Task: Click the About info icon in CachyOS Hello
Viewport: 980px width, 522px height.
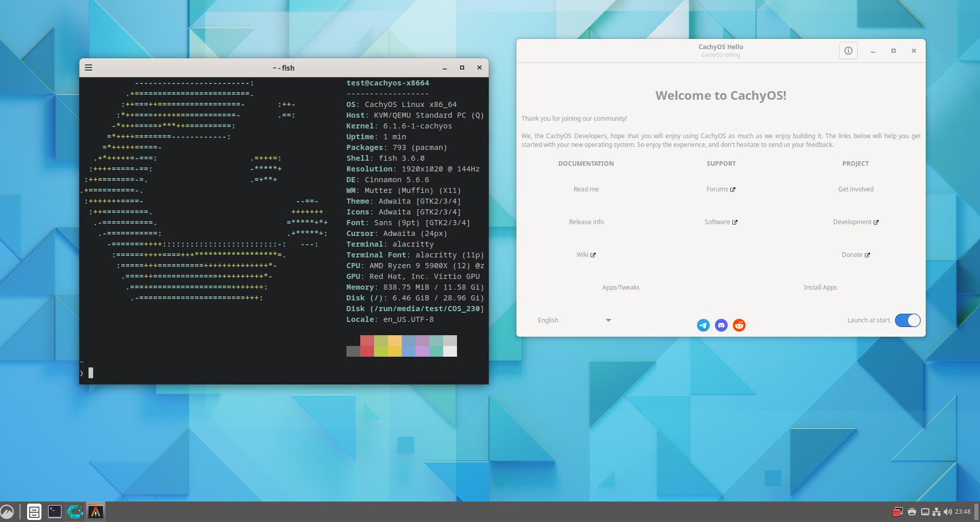Action: point(848,51)
